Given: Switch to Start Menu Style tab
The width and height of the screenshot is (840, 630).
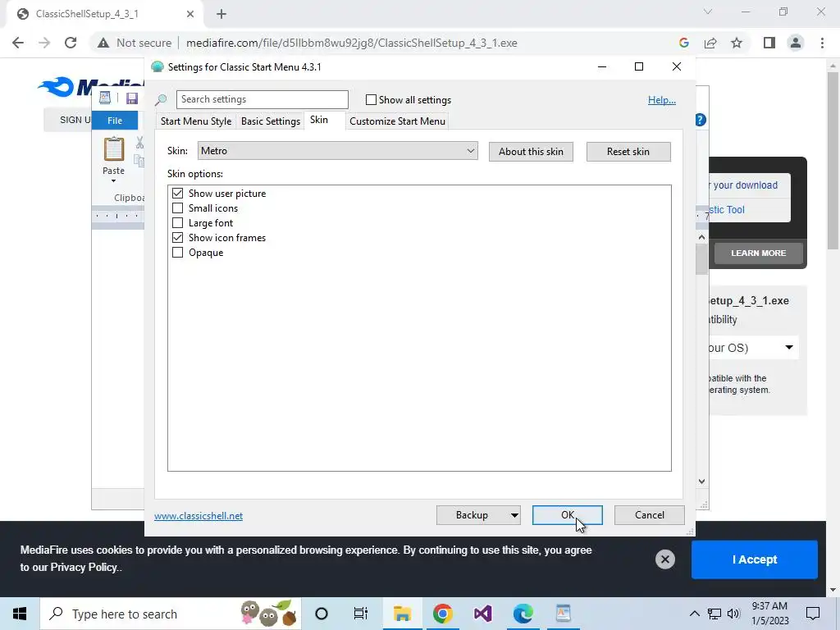Looking at the screenshot, I should (196, 121).
